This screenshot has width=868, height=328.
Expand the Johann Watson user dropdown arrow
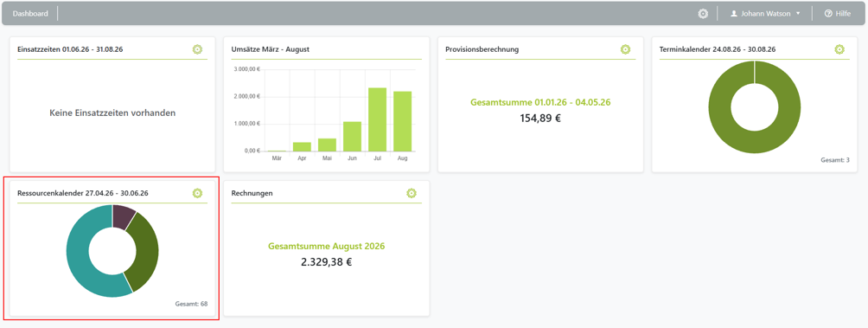(798, 13)
